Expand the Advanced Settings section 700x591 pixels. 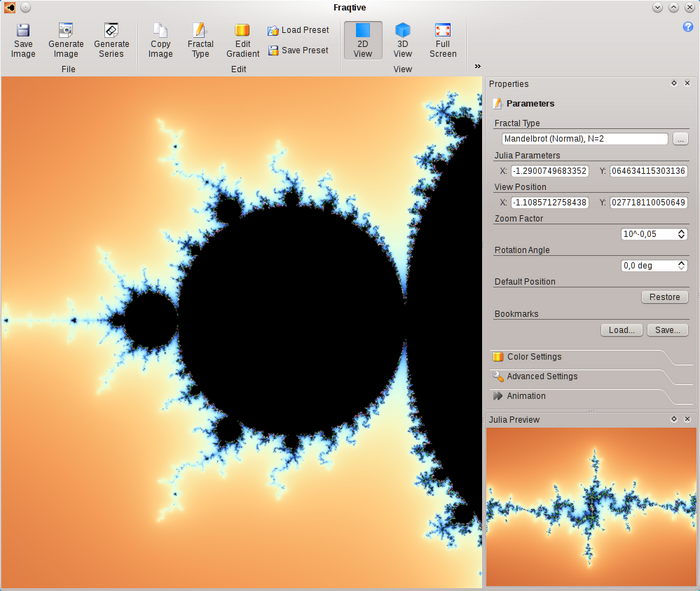click(541, 377)
